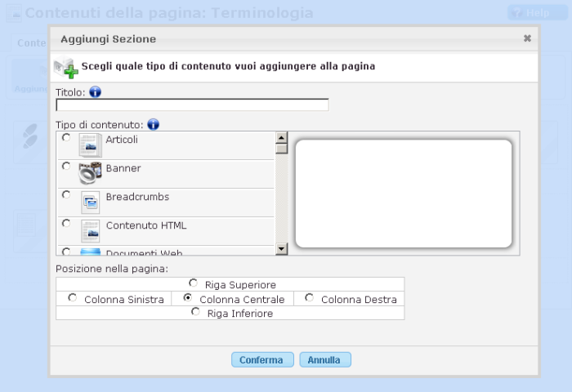
Task: Click the add section icon in the header
Action: (65, 68)
